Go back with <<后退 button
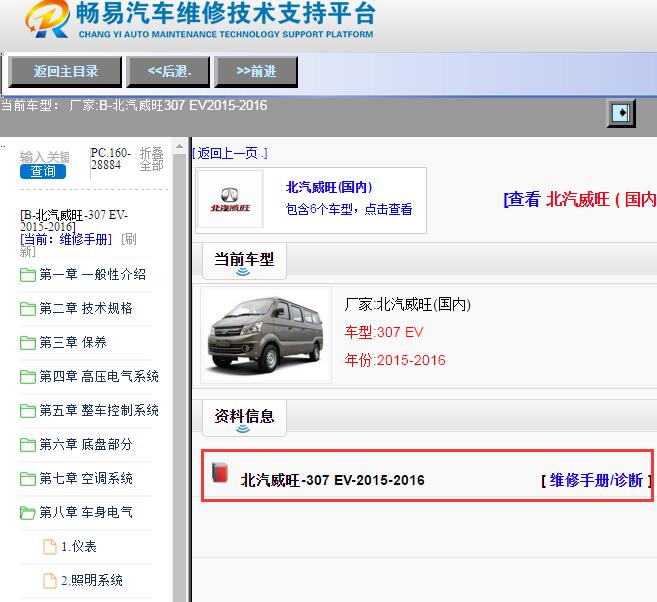 (x=168, y=72)
